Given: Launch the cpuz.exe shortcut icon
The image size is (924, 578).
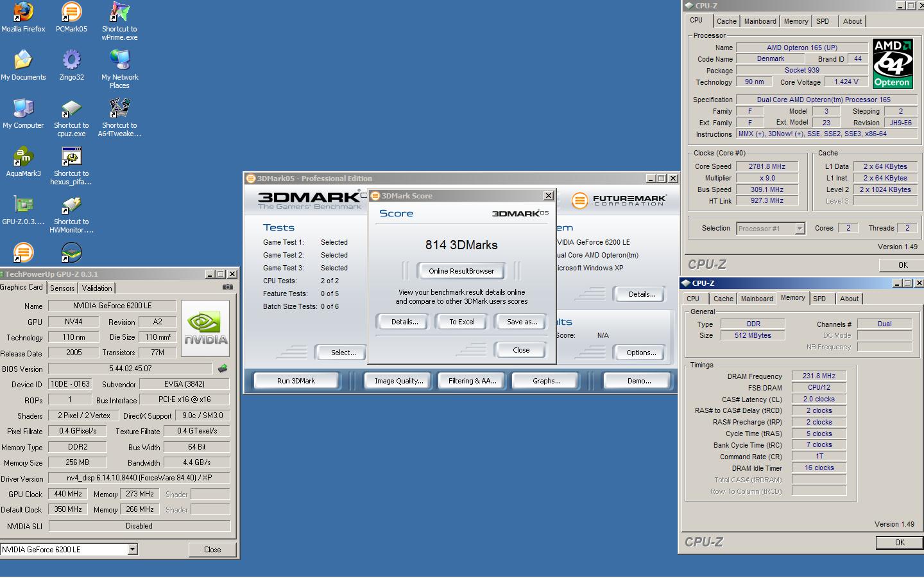Looking at the screenshot, I should [x=71, y=108].
